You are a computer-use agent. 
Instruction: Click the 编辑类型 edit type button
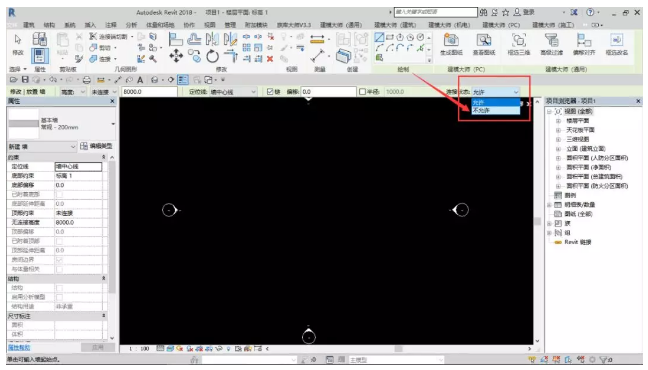click(96, 146)
